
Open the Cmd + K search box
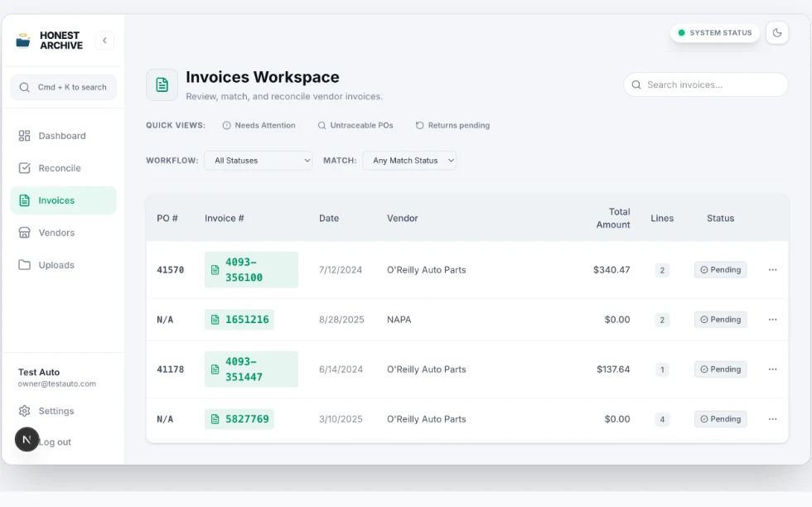(x=63, y=87)
